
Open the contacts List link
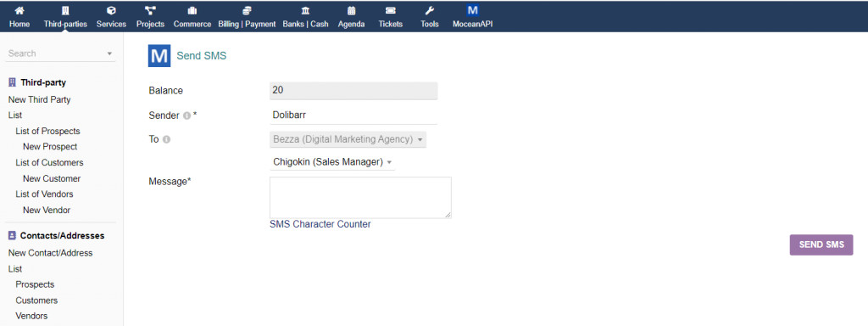coord(15,269)
